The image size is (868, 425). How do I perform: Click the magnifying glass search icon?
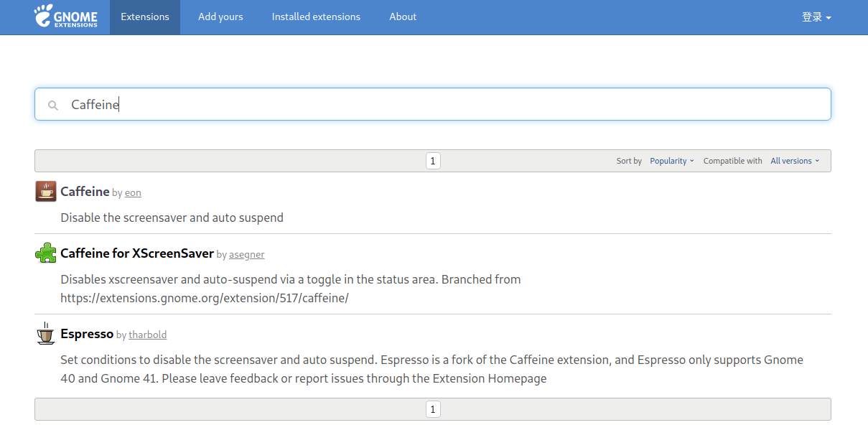(x=52, y=106)
